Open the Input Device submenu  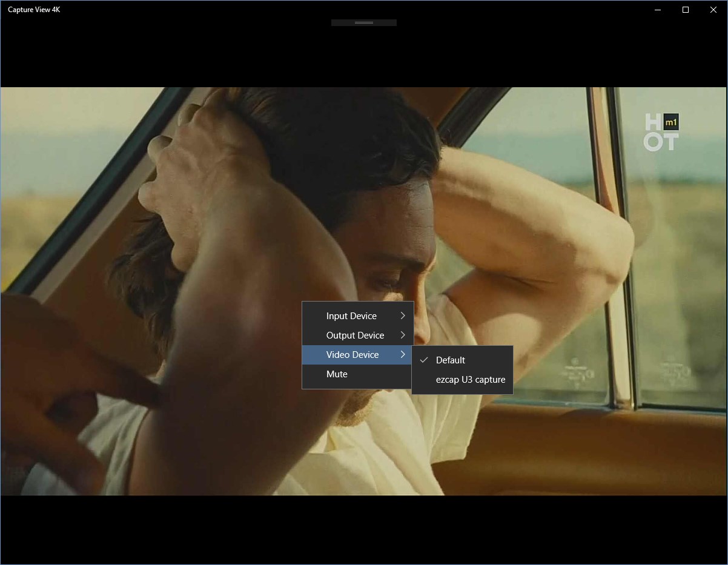(x=357, y=316)
